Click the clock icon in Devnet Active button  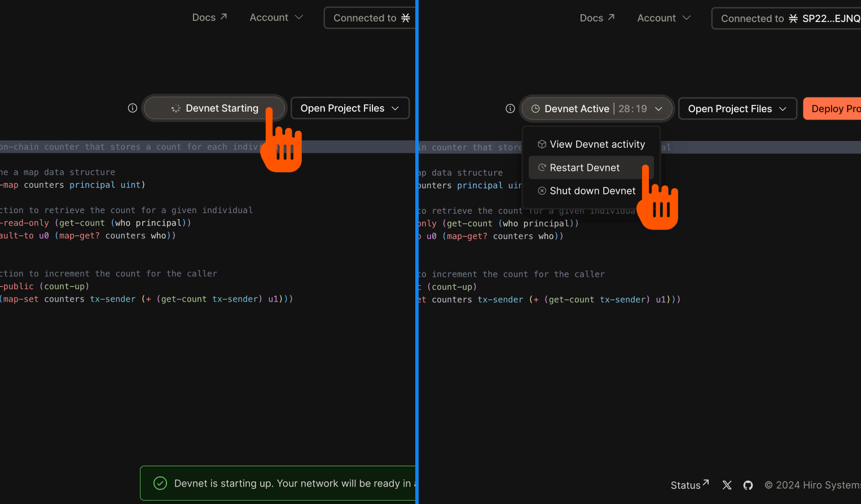click(x=535, y=108)
